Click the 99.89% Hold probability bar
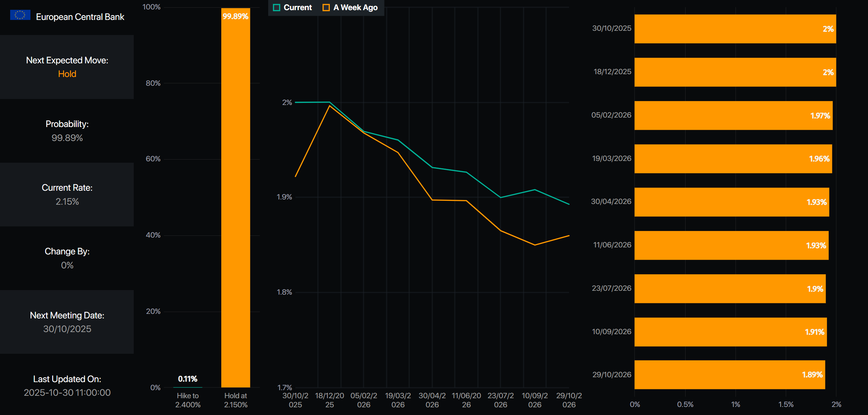Image resolution: width=868 pixels, height=415 pixels. [236, 198]
